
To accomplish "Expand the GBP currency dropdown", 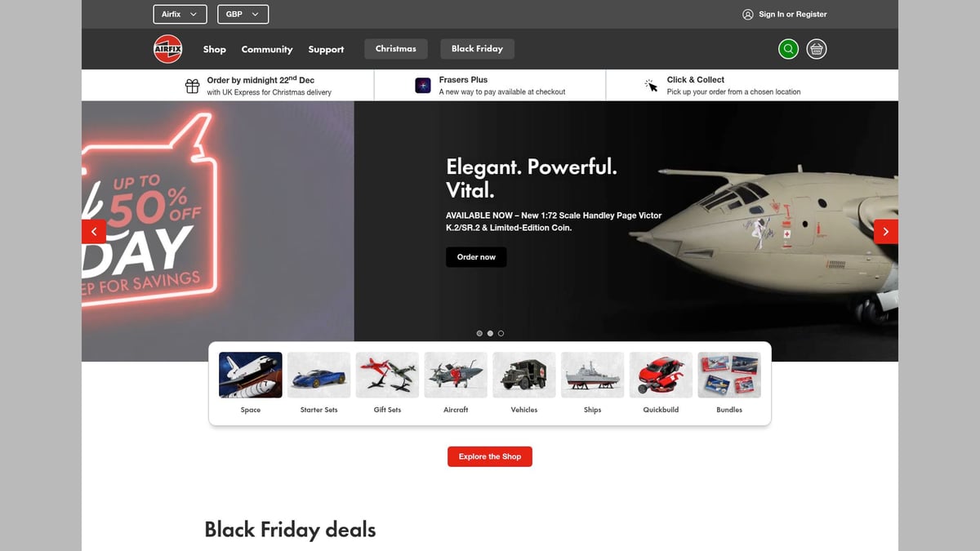I will tap(243, 15).
